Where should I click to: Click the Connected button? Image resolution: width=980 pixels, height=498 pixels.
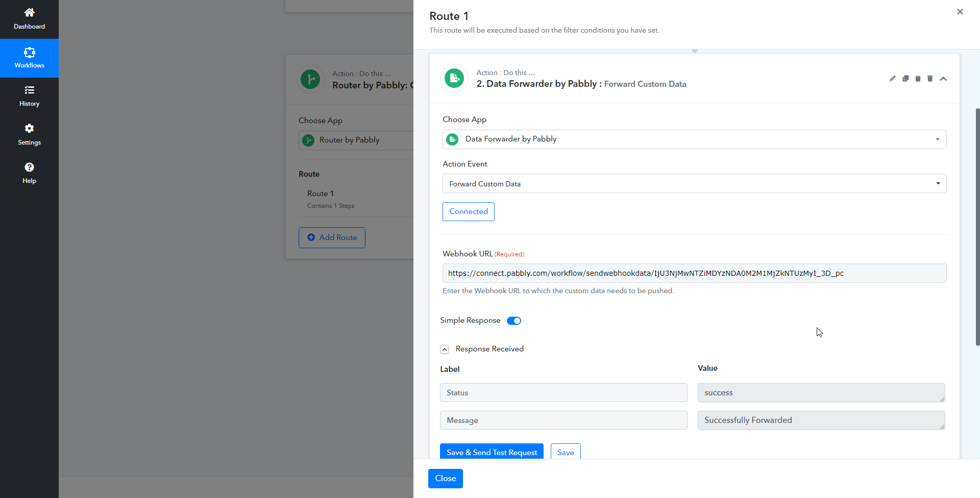click(x=469, y=211)
